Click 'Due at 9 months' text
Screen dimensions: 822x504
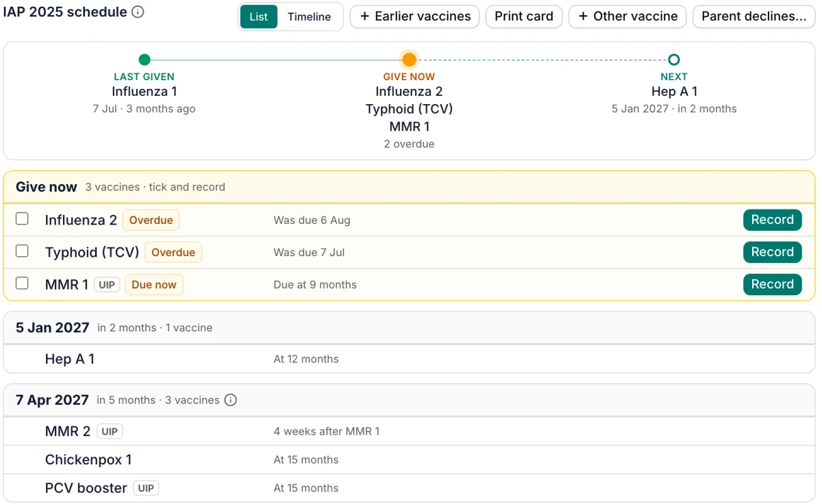tap(315, 285)
